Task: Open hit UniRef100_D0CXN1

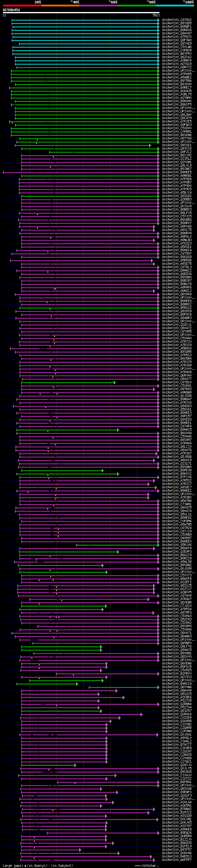Action: point(177,819)
